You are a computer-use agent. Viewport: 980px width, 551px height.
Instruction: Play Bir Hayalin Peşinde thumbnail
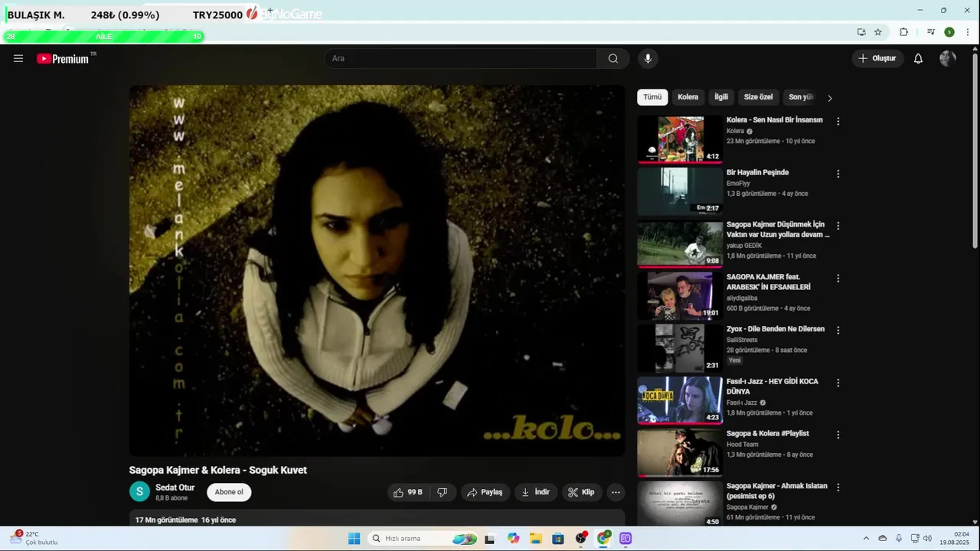[680, 191]
